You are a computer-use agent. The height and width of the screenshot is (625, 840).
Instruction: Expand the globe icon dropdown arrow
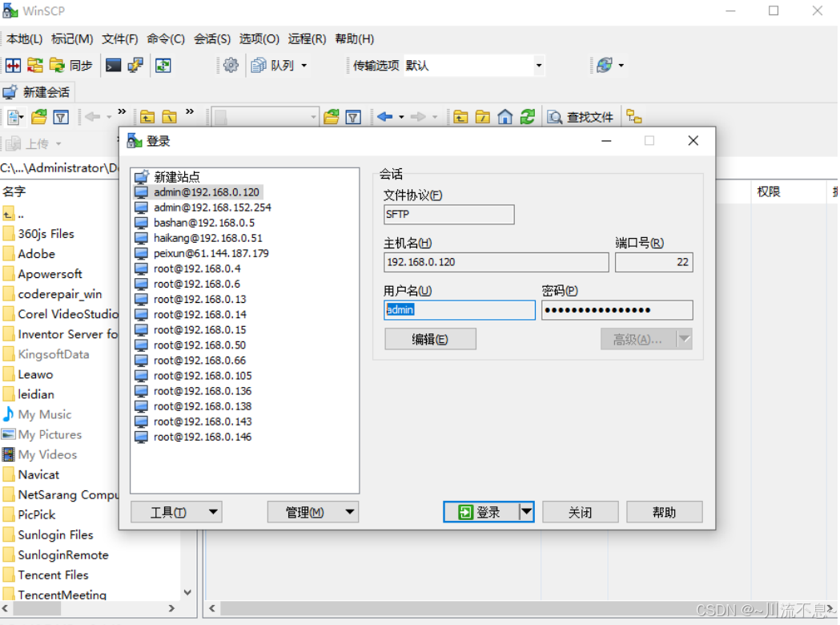point(621,66)
